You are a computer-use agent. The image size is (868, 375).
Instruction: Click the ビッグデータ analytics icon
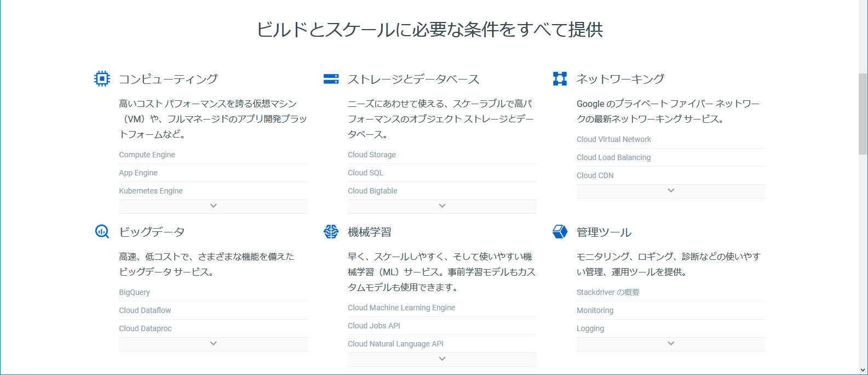coord(102,232)
